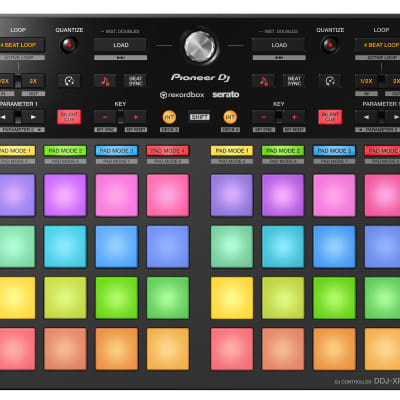Hit pink pad below left deck PAD MODE 3
This screenshot has width=400, height=400.
[117, 195]
